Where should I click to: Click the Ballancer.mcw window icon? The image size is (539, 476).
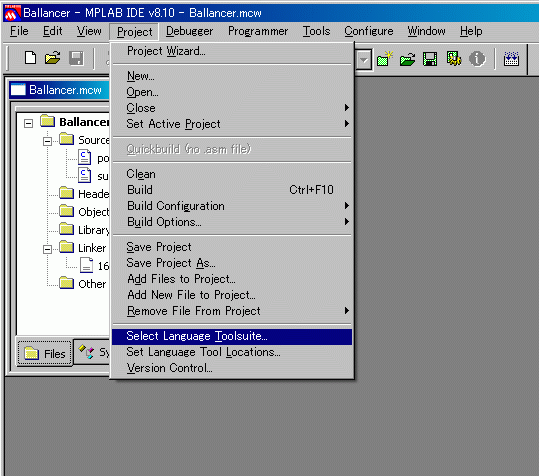[x=18, y=90]
